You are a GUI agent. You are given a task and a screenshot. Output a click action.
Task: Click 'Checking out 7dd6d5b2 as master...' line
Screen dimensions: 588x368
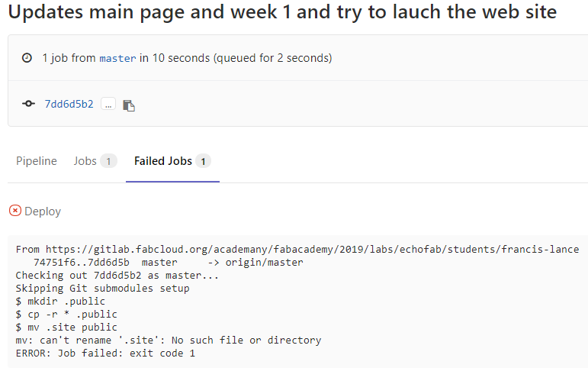[x=117, y=276]
